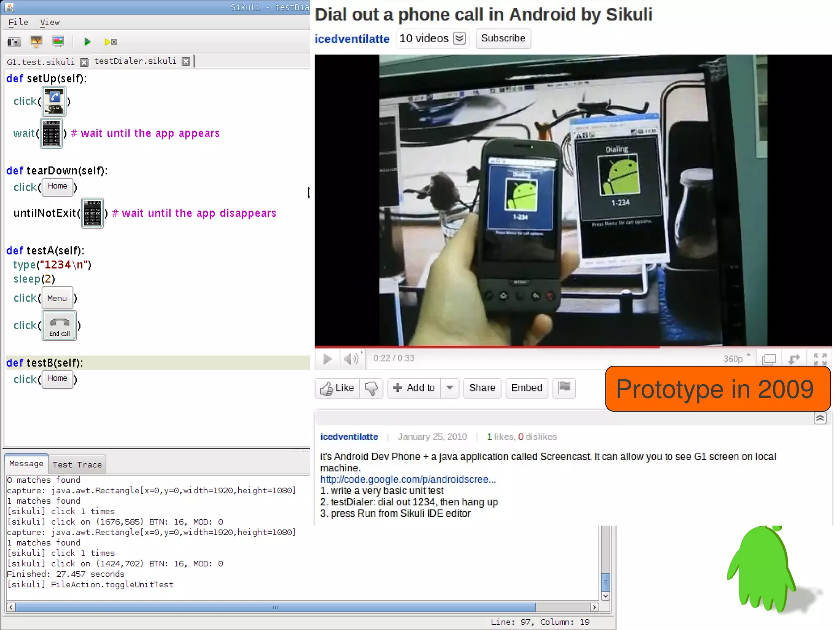The height and width of the screenshot is (630, 840).
Task: Expand the 10 videos dropdown
Action: pos(459,39)
